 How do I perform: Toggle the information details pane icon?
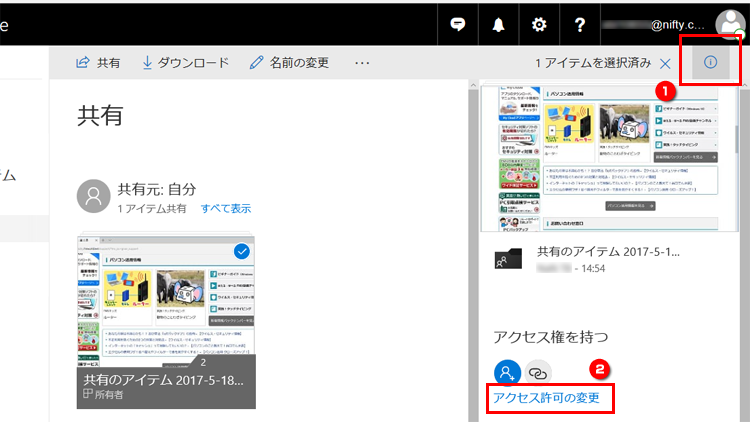point(710,62)
